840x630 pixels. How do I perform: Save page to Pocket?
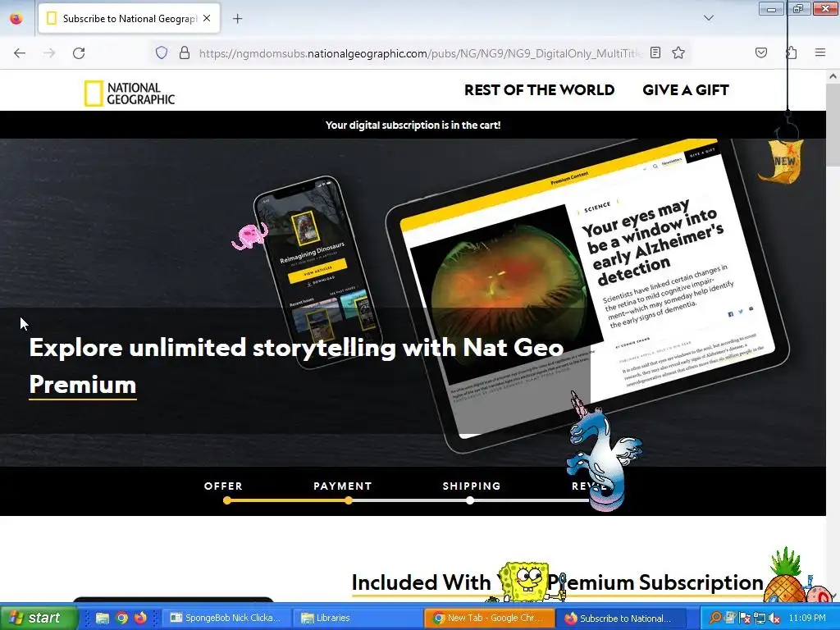coord(760,52)
